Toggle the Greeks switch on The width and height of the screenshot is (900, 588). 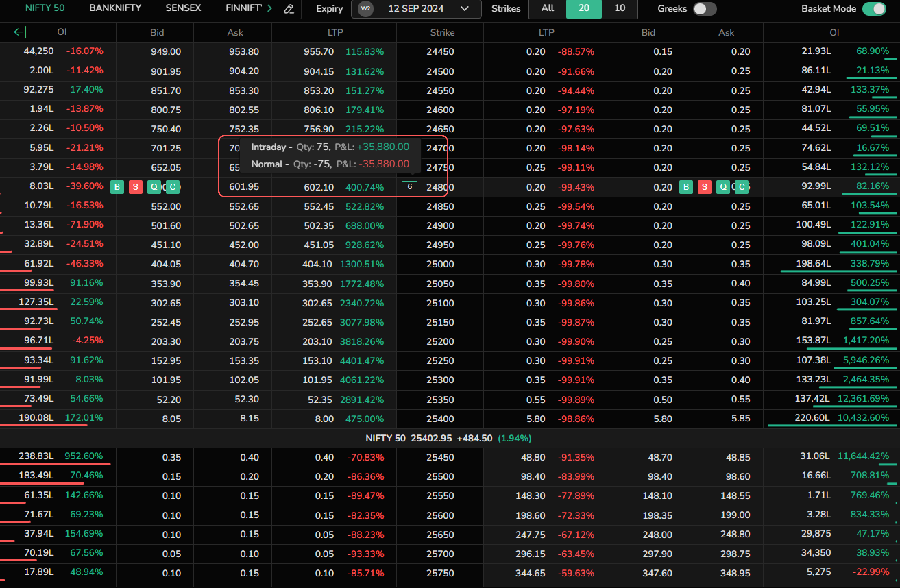[x=705, y=8]
